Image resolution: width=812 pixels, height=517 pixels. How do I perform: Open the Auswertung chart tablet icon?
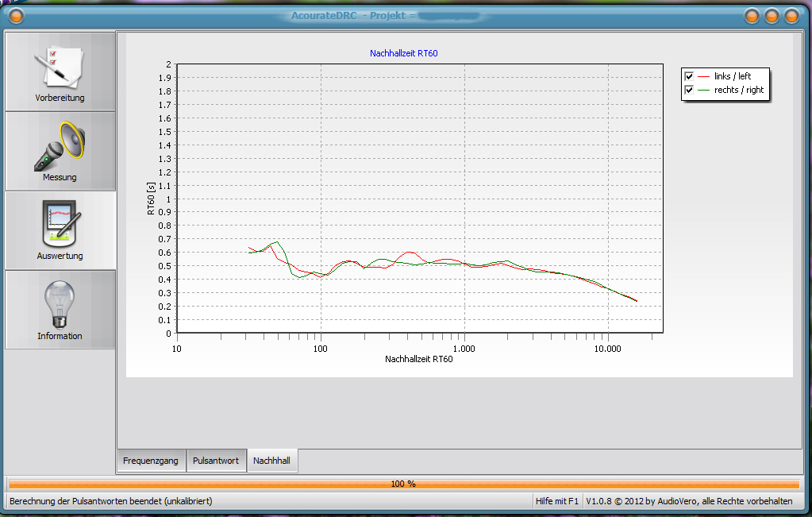[x=60, y=223]
